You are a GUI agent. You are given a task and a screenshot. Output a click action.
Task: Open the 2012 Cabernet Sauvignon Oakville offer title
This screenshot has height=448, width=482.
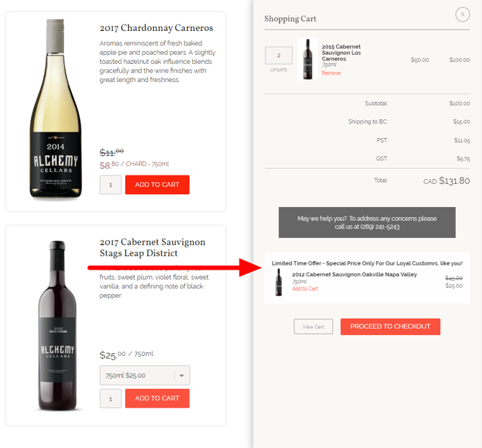(x=354, y=275)
